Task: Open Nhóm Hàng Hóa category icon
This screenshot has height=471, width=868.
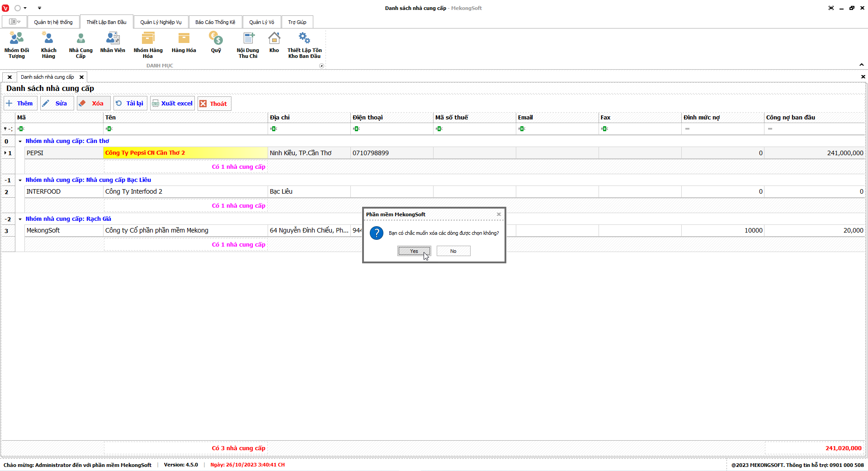Action: tap(148, 45)
